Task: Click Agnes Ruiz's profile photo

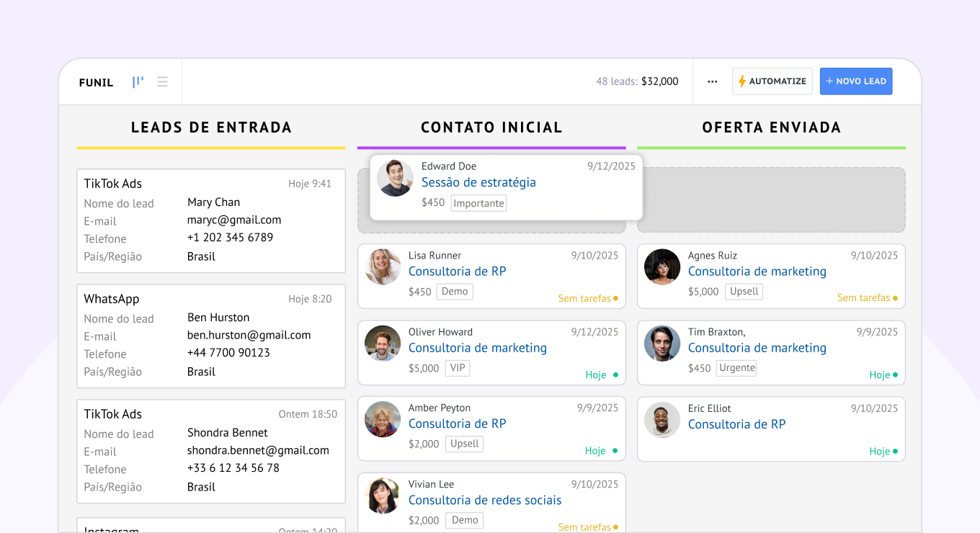Action: tap(662, 267)
